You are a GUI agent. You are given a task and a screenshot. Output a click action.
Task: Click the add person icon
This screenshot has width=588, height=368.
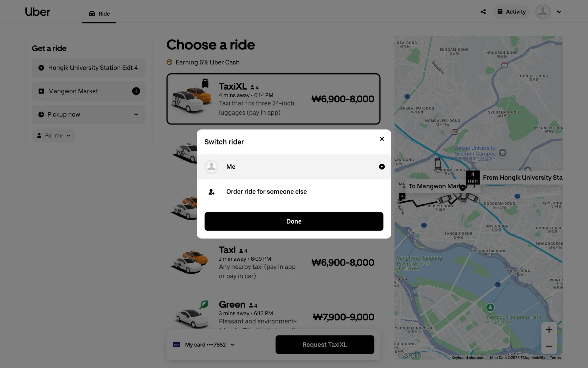(211, 192)
